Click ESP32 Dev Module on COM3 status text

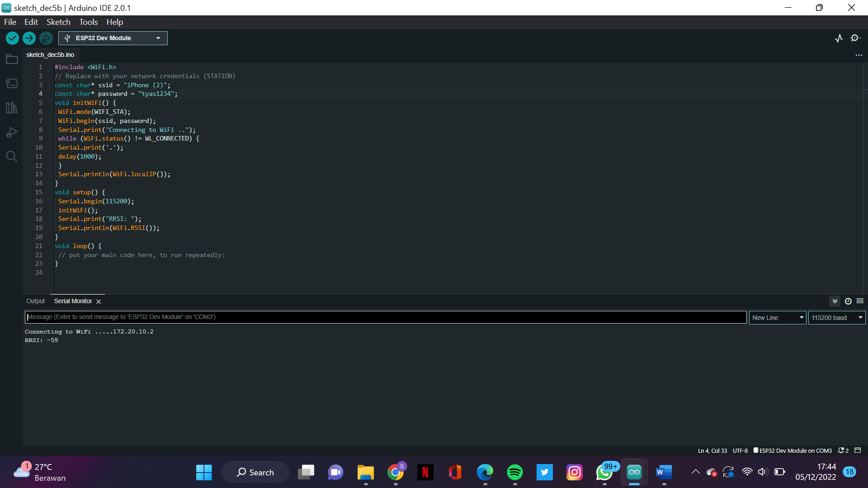(x=792, y=450)
